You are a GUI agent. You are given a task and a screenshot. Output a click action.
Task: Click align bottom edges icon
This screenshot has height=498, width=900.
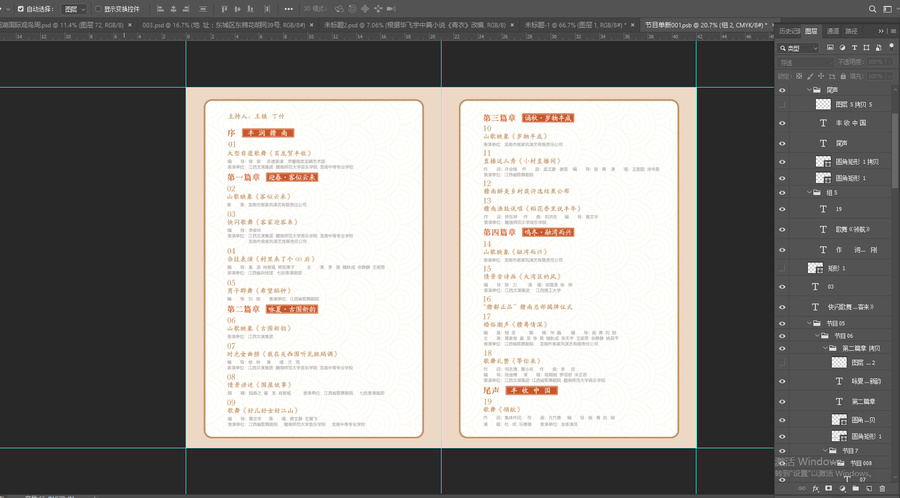(x=250, y=9)
